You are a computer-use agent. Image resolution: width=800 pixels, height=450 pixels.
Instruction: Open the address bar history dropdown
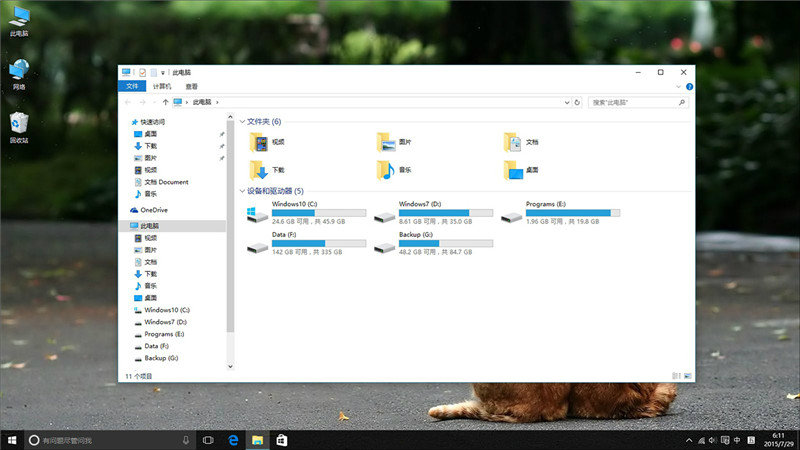tap(567, 102)
